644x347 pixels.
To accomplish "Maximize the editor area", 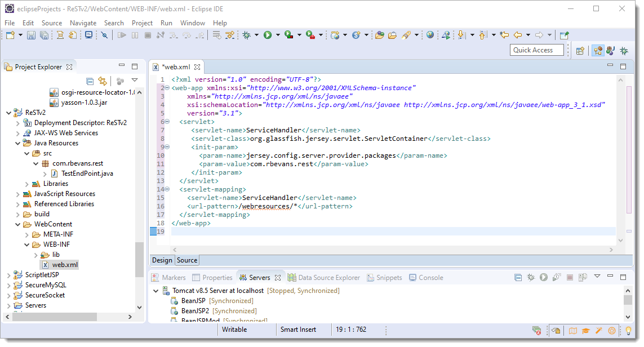I will pos(623,66).
